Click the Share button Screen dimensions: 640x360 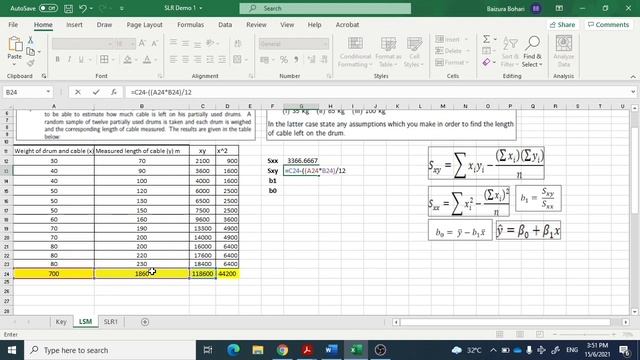562,25
